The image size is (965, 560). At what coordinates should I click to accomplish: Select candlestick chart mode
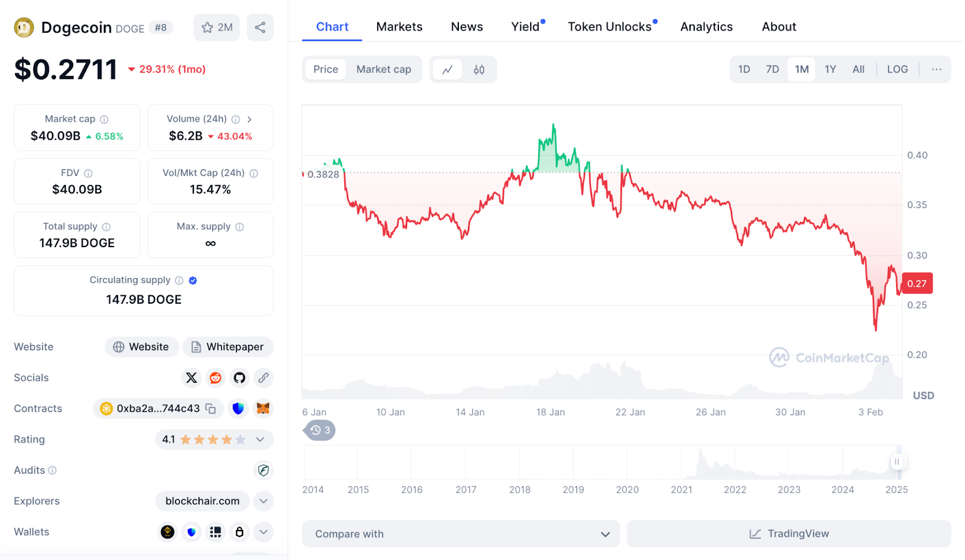click(x=479, y=69)
